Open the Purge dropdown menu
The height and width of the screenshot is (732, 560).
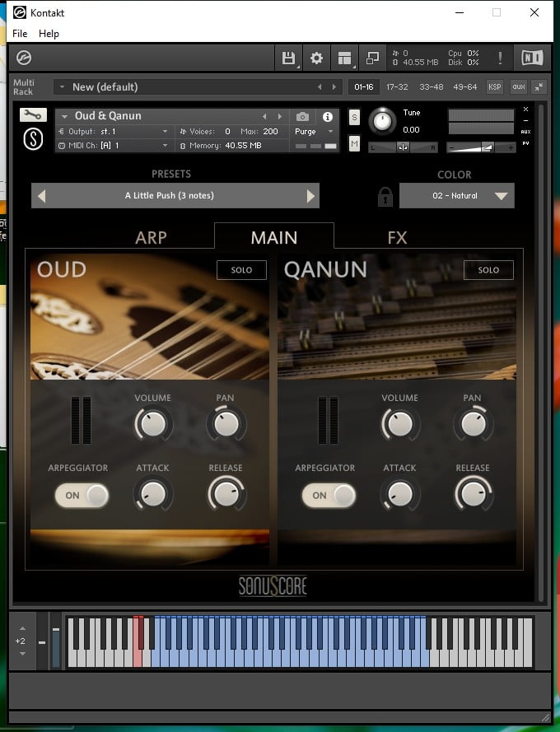[x=314, y=132]
